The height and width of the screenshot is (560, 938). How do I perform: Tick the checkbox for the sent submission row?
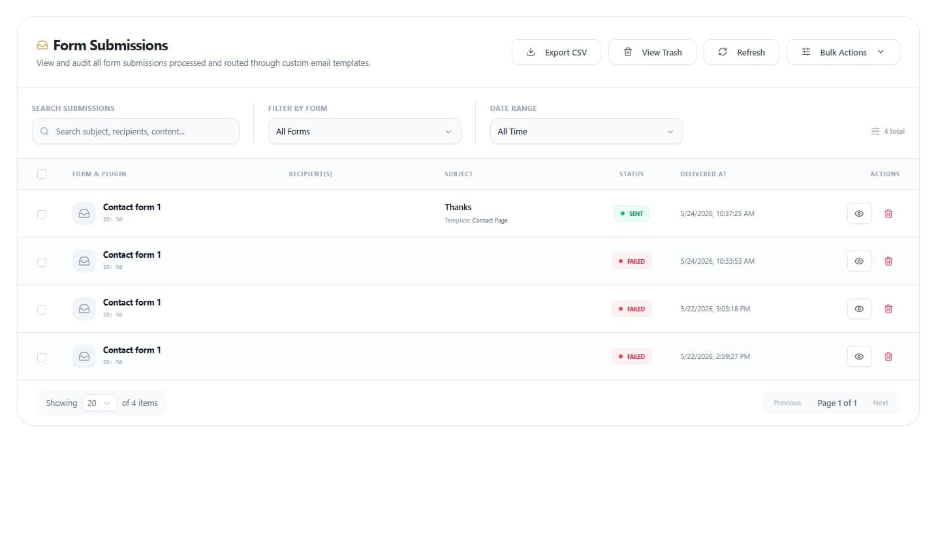[x=42, y=214]
